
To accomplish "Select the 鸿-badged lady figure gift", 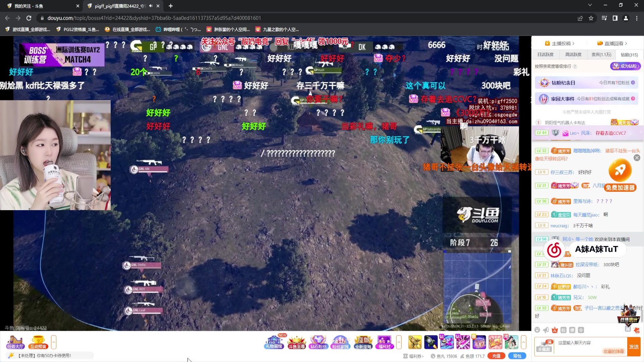I will pos(511,342).
